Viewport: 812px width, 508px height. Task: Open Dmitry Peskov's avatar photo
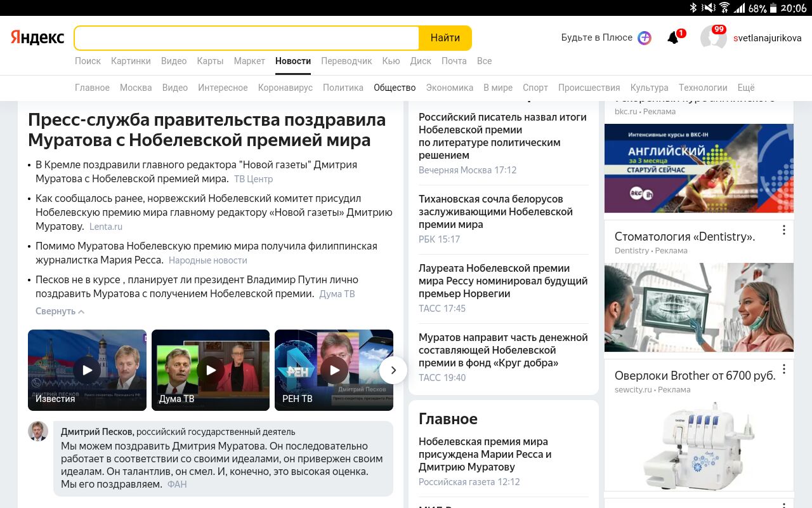click(38, 431)
